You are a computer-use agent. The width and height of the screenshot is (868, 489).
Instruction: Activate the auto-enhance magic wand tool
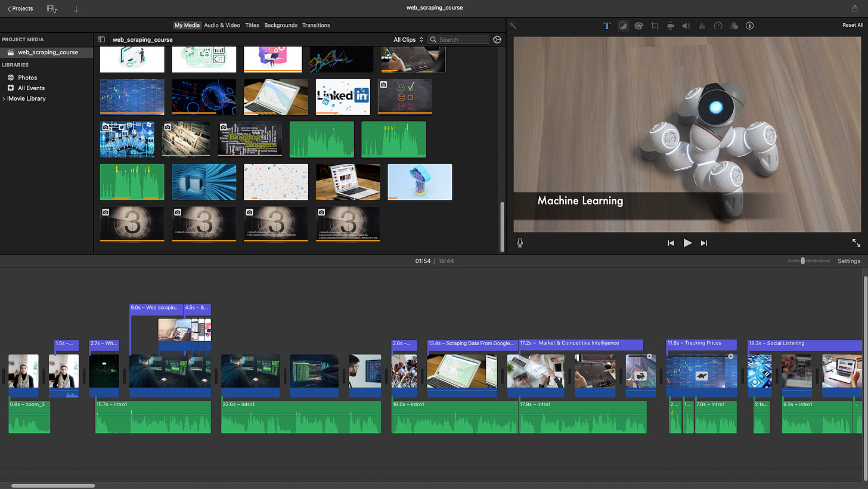pyautogui.click(x=511, y=25)
